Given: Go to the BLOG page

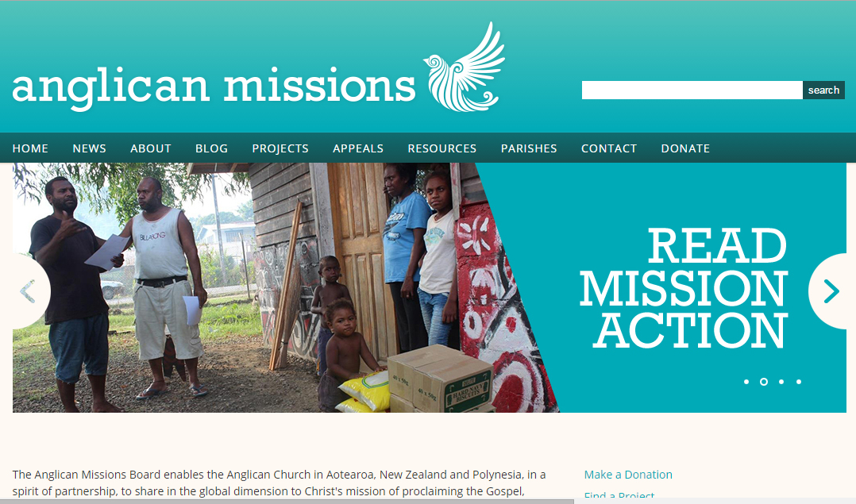Looking at the screenshot, I should click(x=212, y=148).
